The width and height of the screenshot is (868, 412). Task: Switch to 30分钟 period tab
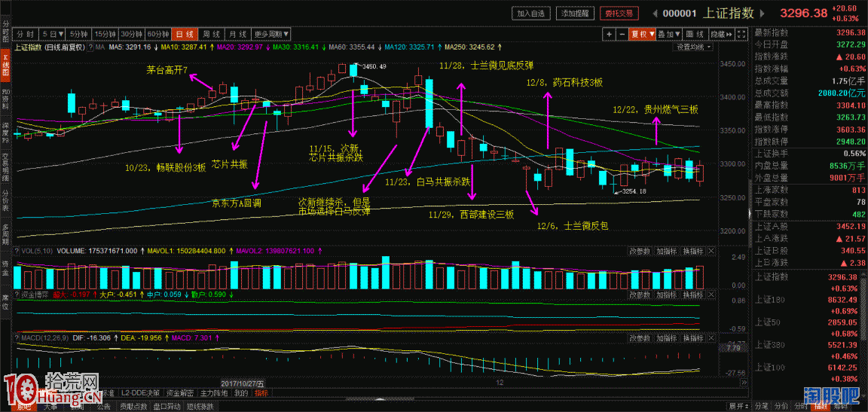point(131,35)
